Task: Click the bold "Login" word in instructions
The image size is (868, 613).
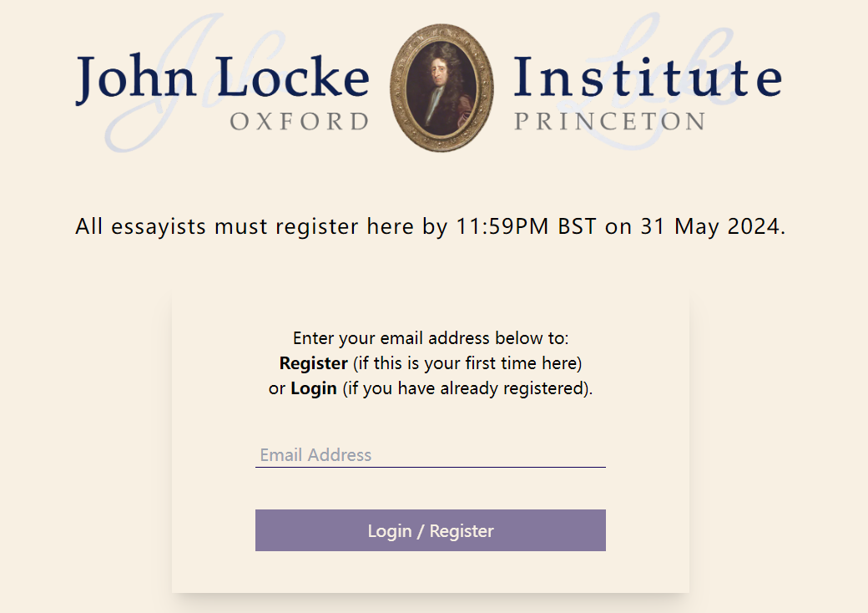Action: click(x=314, y=389)
